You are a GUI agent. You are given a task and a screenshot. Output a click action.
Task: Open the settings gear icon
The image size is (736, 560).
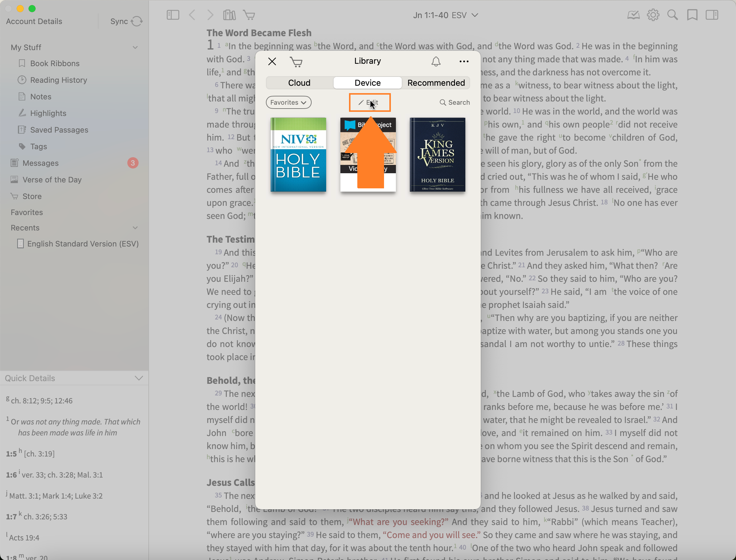pos(653,15)
